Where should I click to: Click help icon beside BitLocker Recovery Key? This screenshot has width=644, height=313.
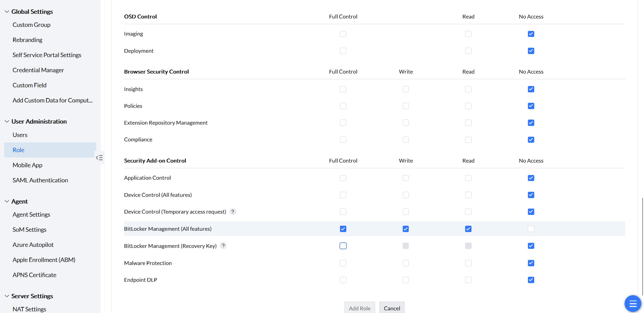click(223, 245)
